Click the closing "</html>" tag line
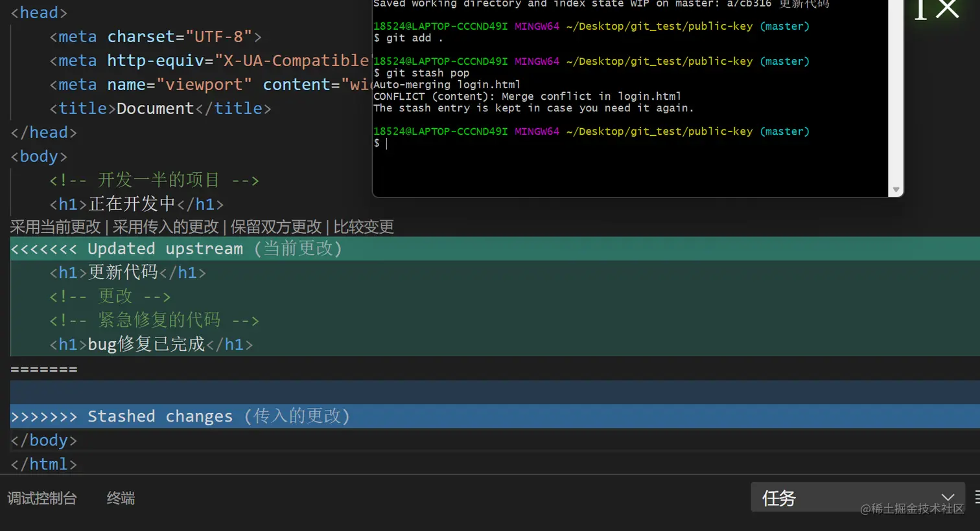Image resolution: width=980 pixels, height=531 pixels. (43, 464)
